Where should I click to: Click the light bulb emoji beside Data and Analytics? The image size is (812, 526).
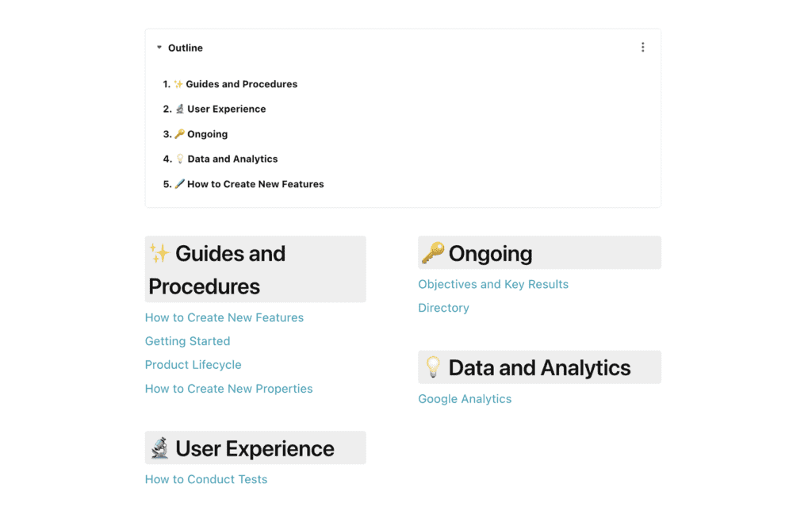tap(433, 367)
